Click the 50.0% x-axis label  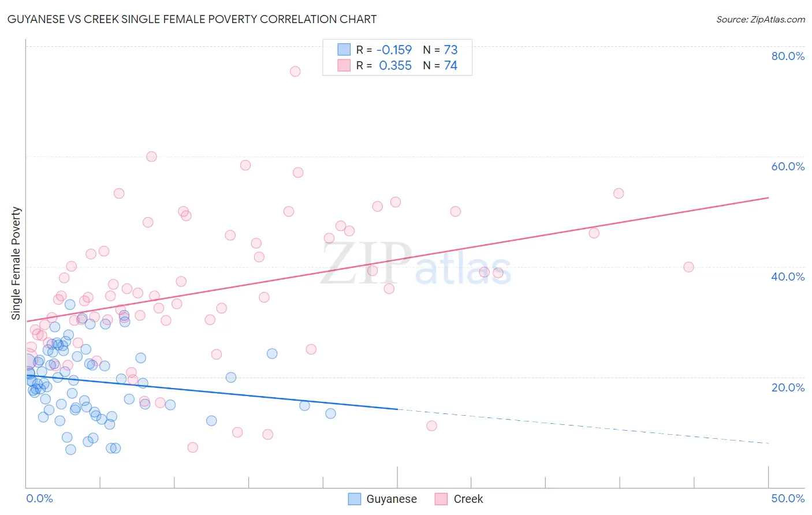[788, 498]
